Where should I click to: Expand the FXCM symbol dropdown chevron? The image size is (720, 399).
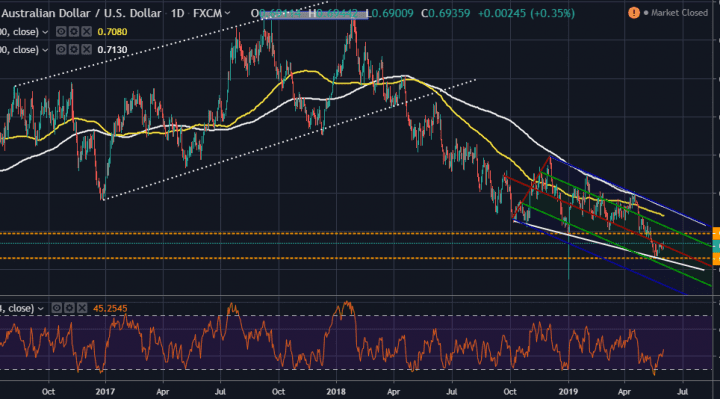click(227, 14)
